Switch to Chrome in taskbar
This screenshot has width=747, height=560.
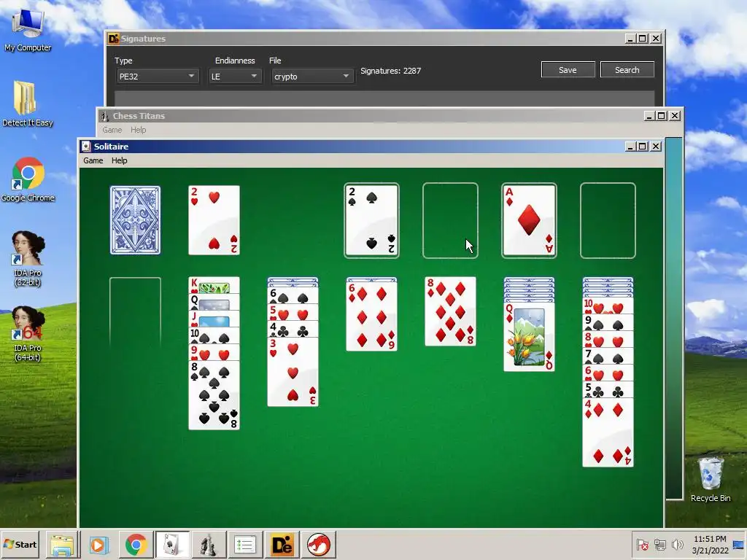[x=136, y=545]
